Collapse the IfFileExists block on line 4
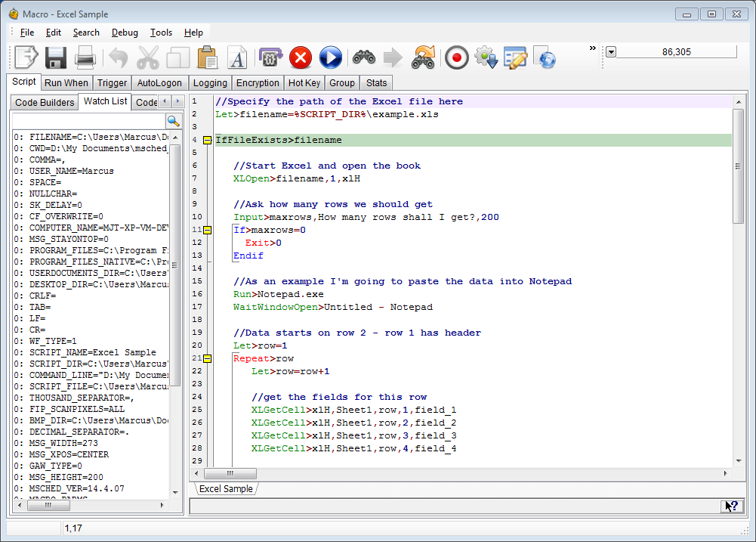This screenshot has height=542, width=756. (208, 141)
